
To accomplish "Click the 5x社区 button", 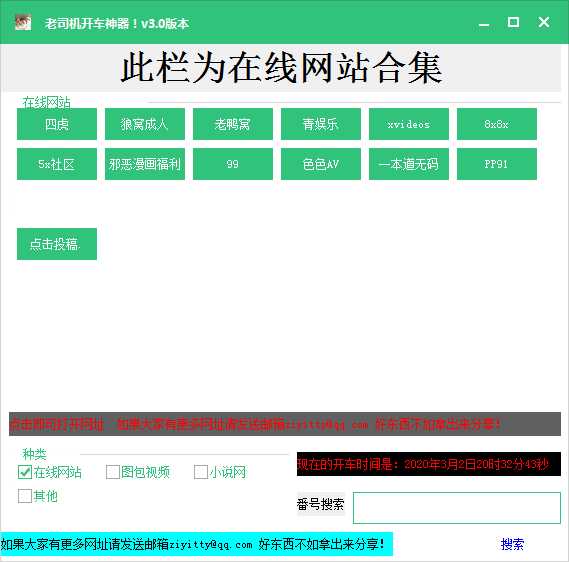I will (57, 164).
